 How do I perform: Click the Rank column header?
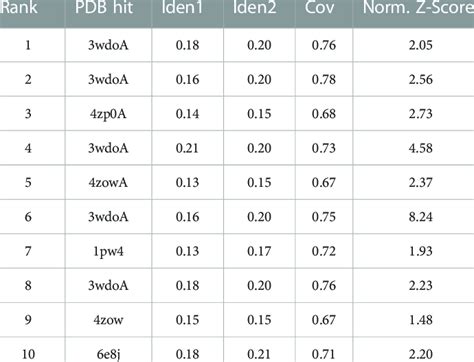19,7
